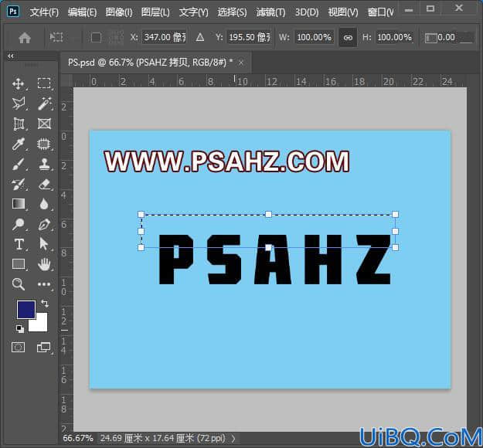Click the top-left transform corner handle
The height and width of the screenshot is (448, 483).
(x=141, y=214)
